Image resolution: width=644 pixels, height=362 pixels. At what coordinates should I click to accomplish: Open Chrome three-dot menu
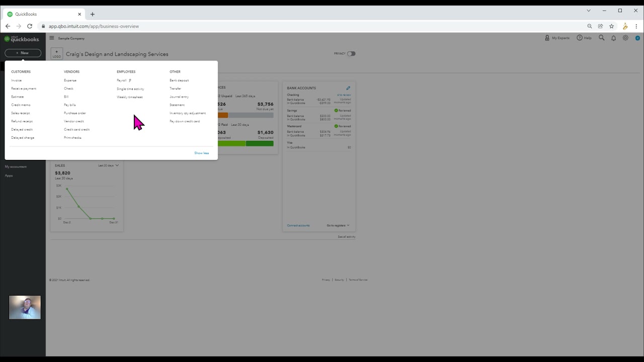636,26
